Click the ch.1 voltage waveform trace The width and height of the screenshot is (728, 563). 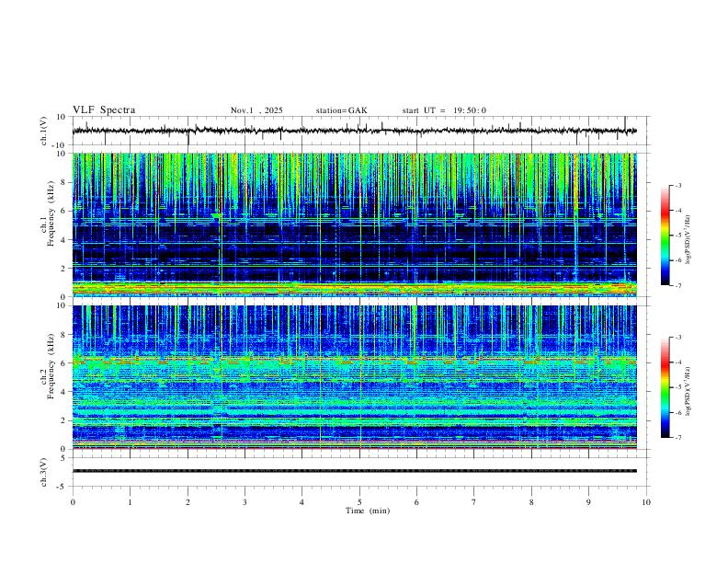(x=355, y=131)
